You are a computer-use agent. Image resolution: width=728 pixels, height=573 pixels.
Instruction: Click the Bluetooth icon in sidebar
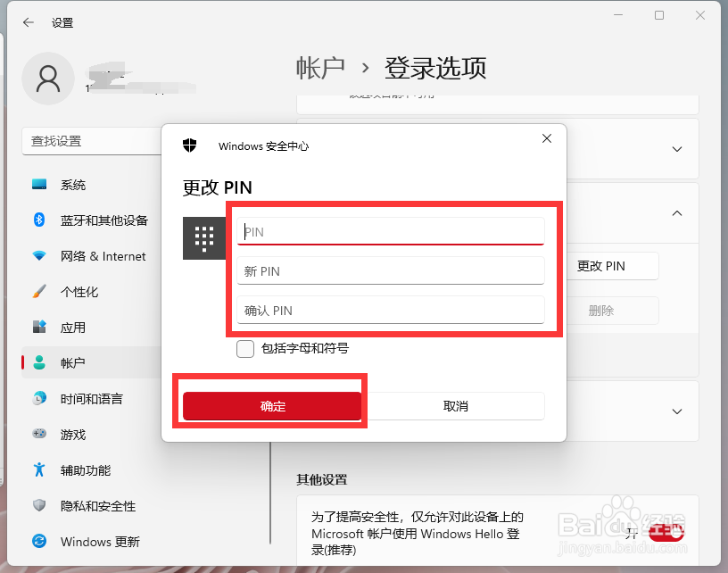click(39, 220)
